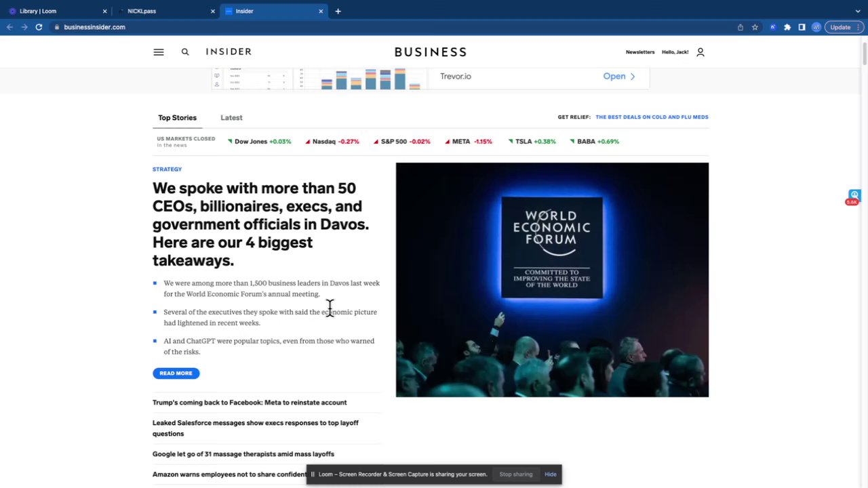
Task: Click the Hello, Jack! greeting
Action: [x=675, y=52]
